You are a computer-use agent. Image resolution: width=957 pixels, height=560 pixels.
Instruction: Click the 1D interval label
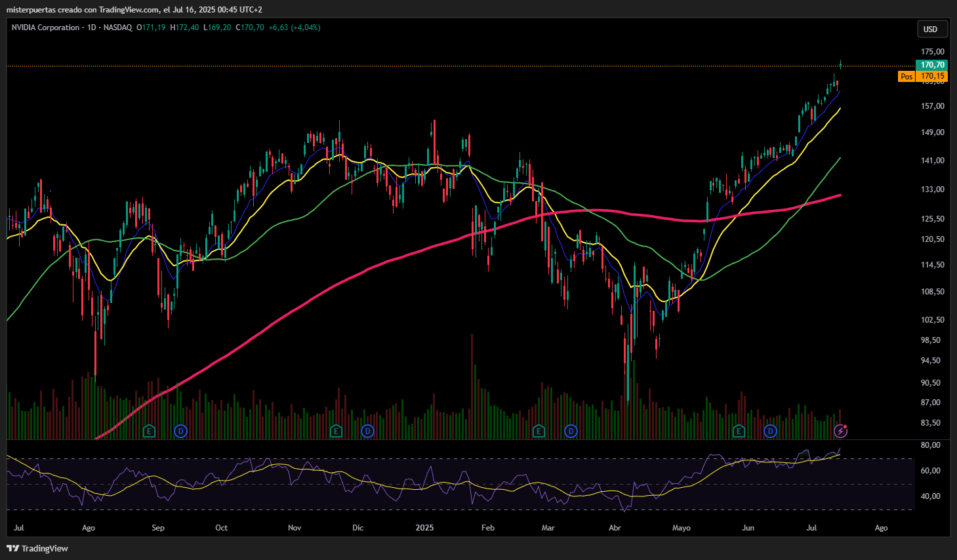[92, 28]
